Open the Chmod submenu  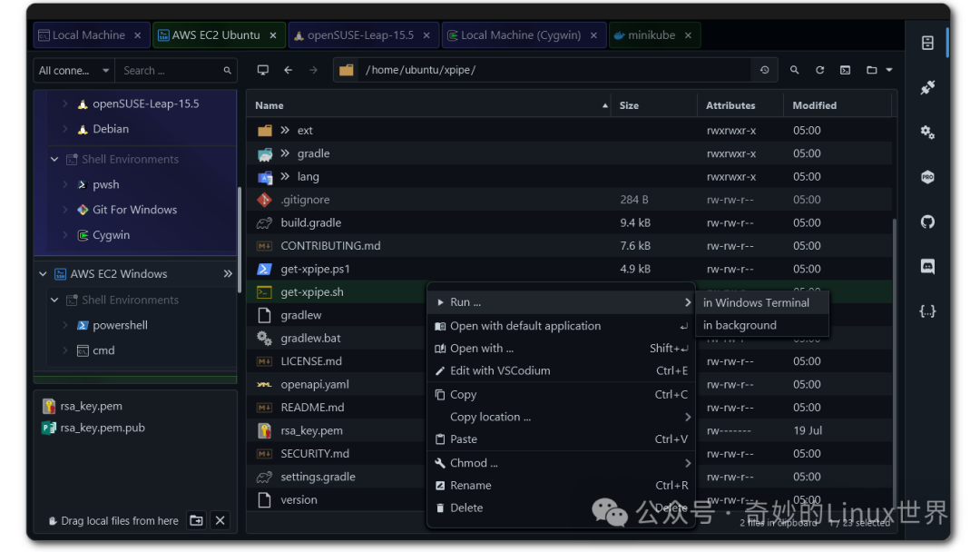561,463
